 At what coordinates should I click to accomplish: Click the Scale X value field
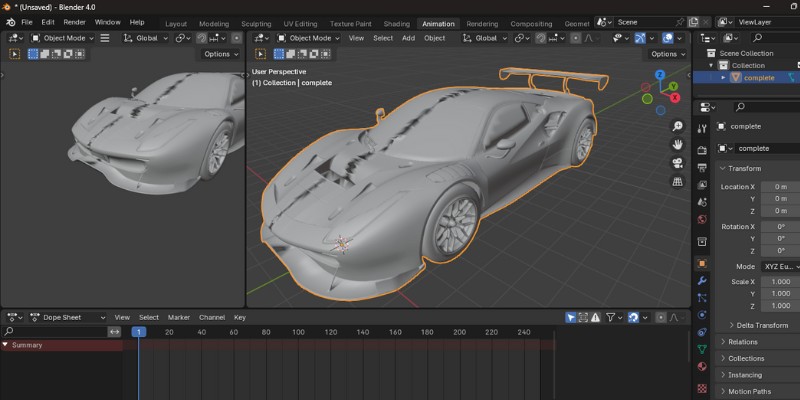click(x=781, y=282)
